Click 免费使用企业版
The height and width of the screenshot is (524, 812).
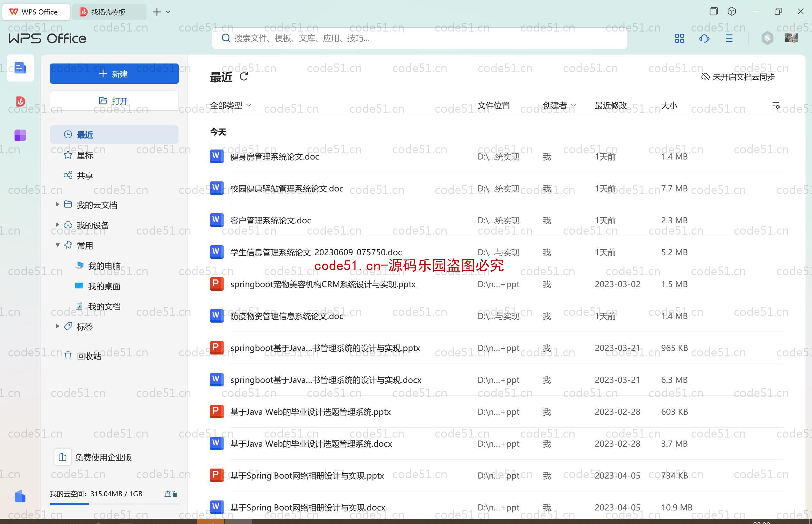point(103,457)
